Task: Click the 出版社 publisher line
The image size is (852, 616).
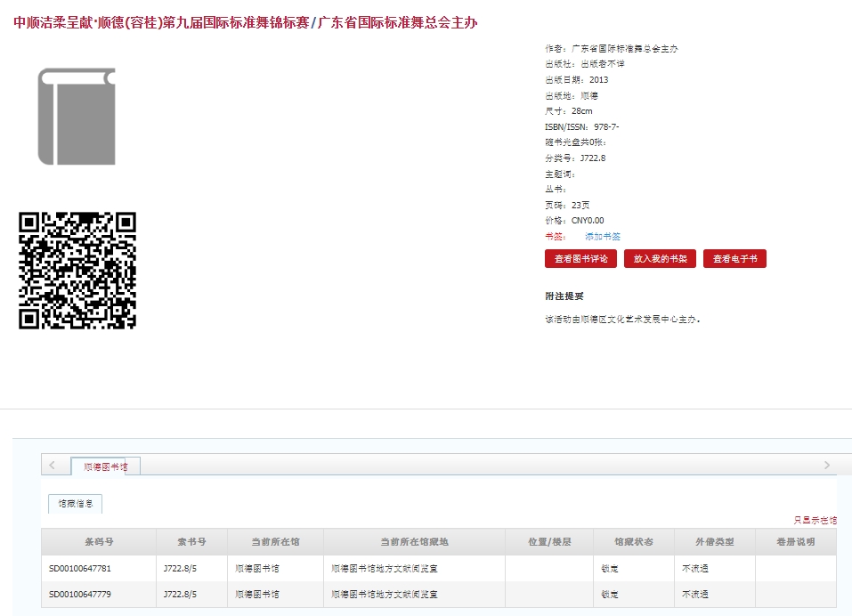Action: pyautogui.click(x=585, y=63)
